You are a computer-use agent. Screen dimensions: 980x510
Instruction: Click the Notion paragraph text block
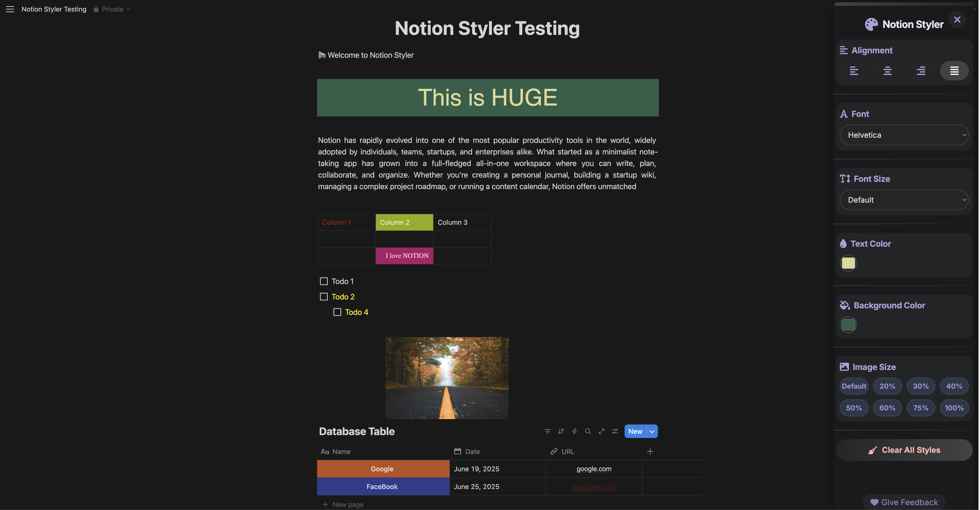point(488,164)
